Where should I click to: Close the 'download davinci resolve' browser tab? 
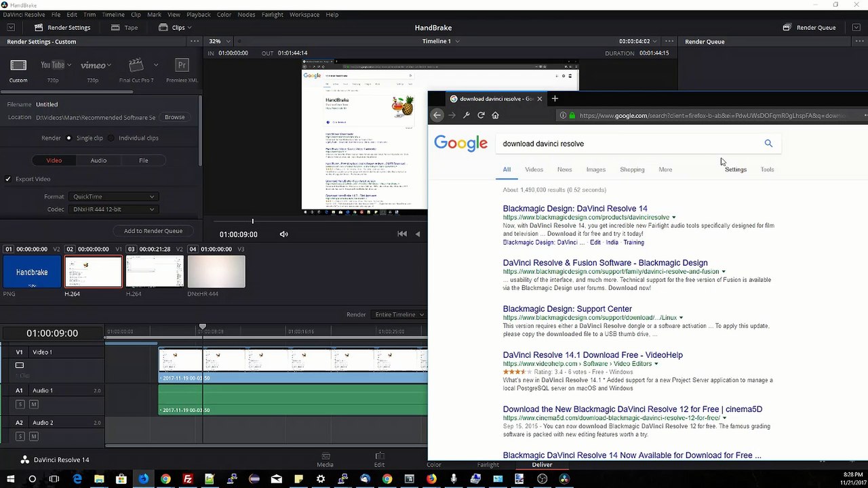540,99
